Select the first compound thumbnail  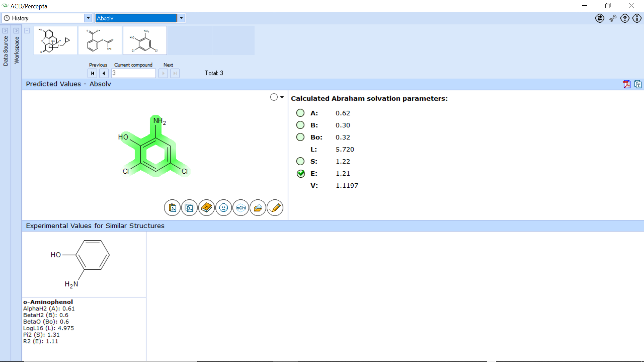click(x=55, y=41)
